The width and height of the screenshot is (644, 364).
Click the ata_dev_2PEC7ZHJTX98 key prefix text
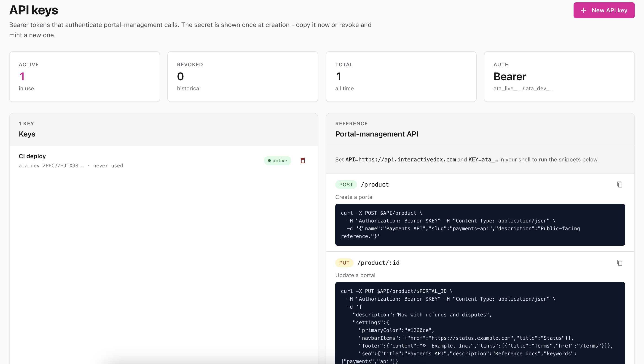(51, 166)
